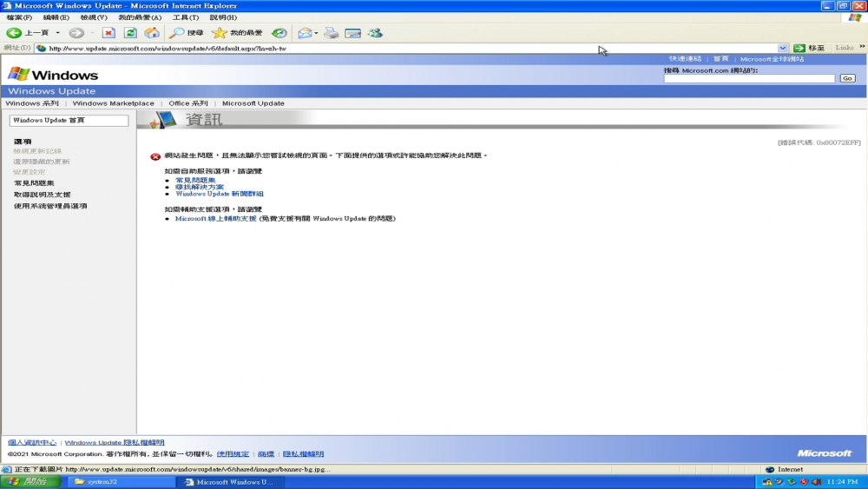868x489 pixels.
Task: Click the 個人資訊中心 footer link
Action: (32, 442)
